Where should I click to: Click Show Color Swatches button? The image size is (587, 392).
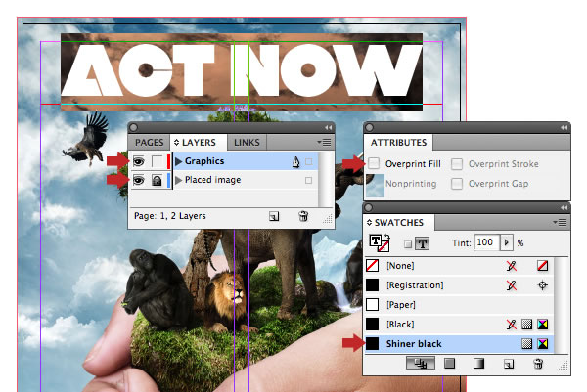pos(450,364)
